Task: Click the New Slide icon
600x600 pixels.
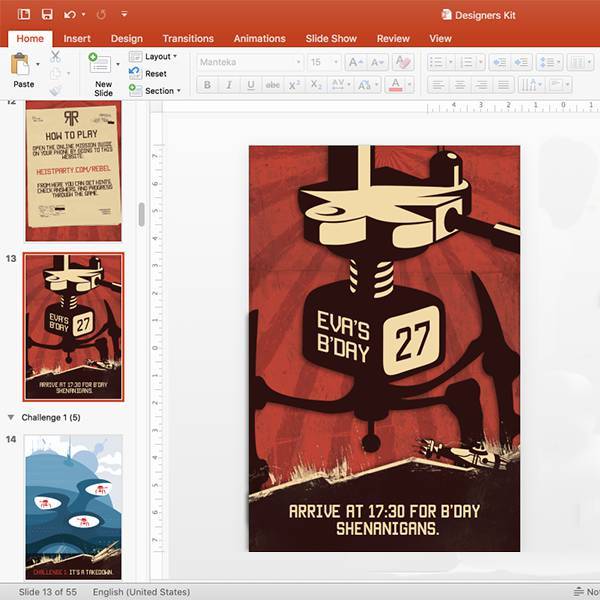Action: (x=100, y=64)
